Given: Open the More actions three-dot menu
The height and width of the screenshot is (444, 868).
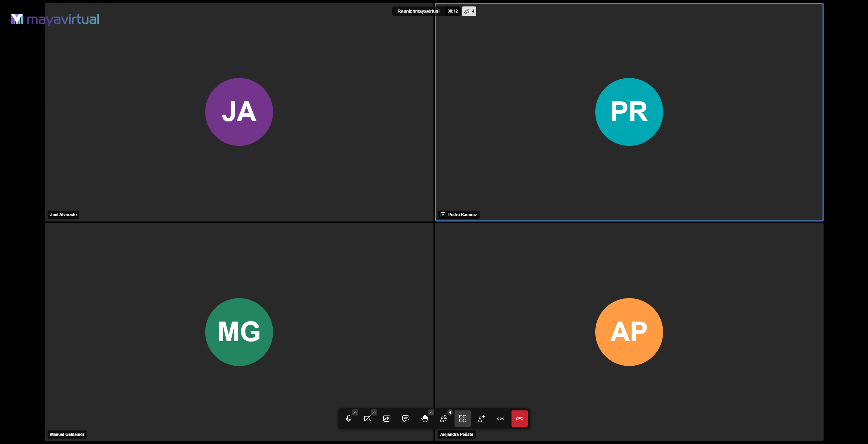Looking at the screenshot, I should click(501, 419).
